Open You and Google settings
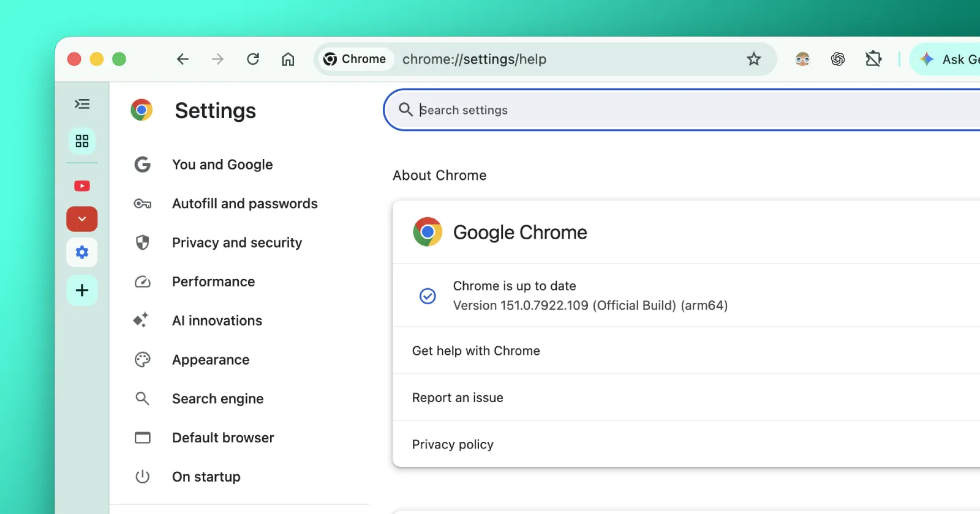Viewport: 980px width, 514px height. (222, 165)
